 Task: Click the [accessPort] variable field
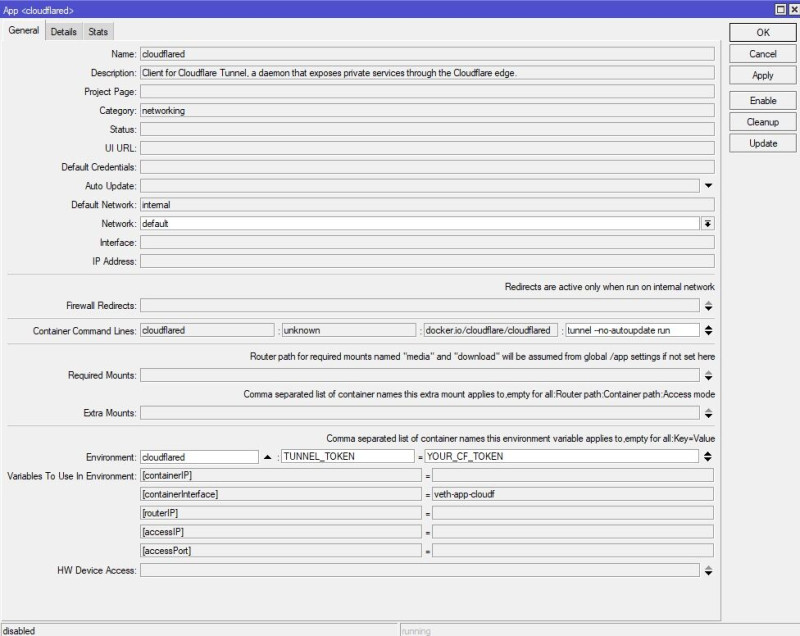(x=281, y=551)
